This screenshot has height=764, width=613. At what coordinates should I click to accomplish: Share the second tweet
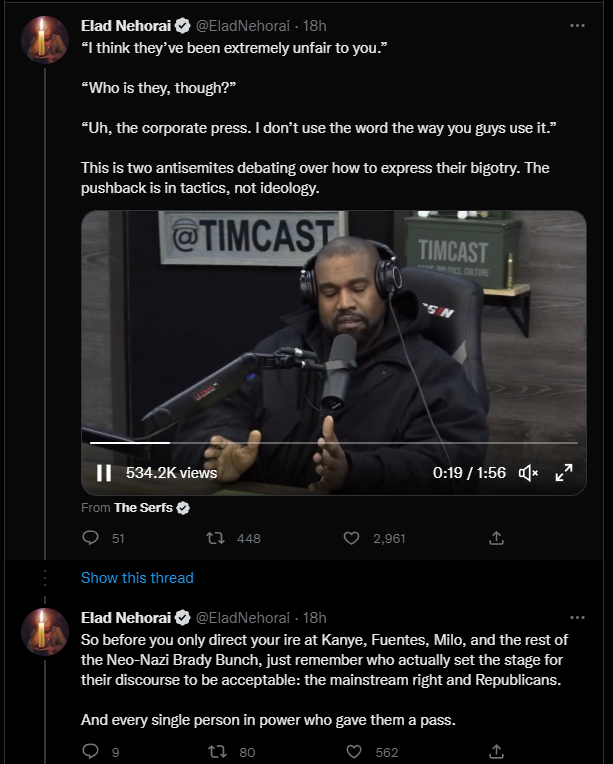[x=496, y=752]
